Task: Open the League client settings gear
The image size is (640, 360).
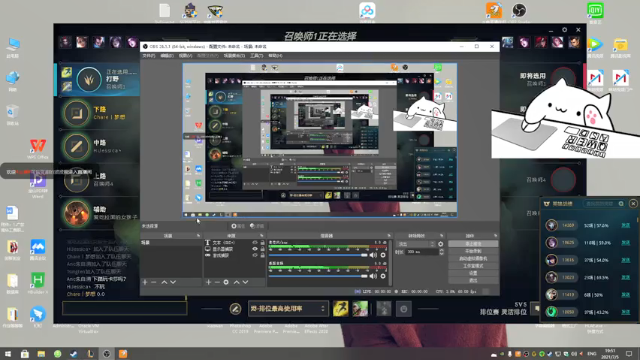Action: (x=564, y=30)
